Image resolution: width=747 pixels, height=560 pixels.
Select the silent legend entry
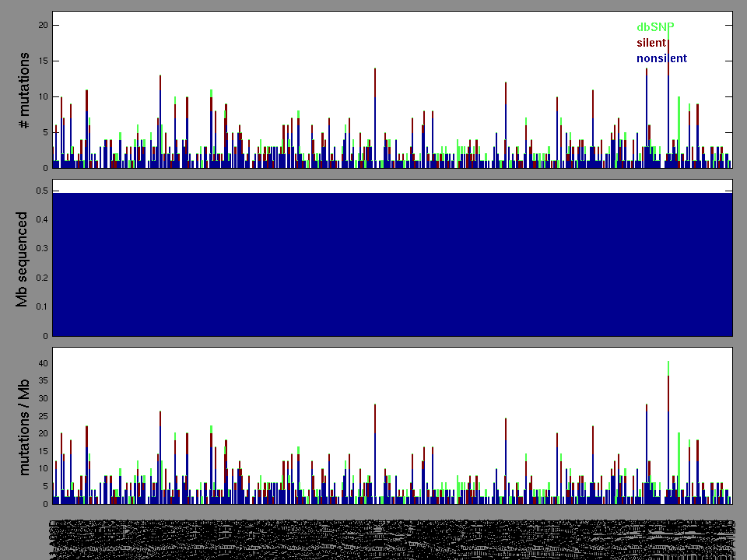[x=651, y=43]
